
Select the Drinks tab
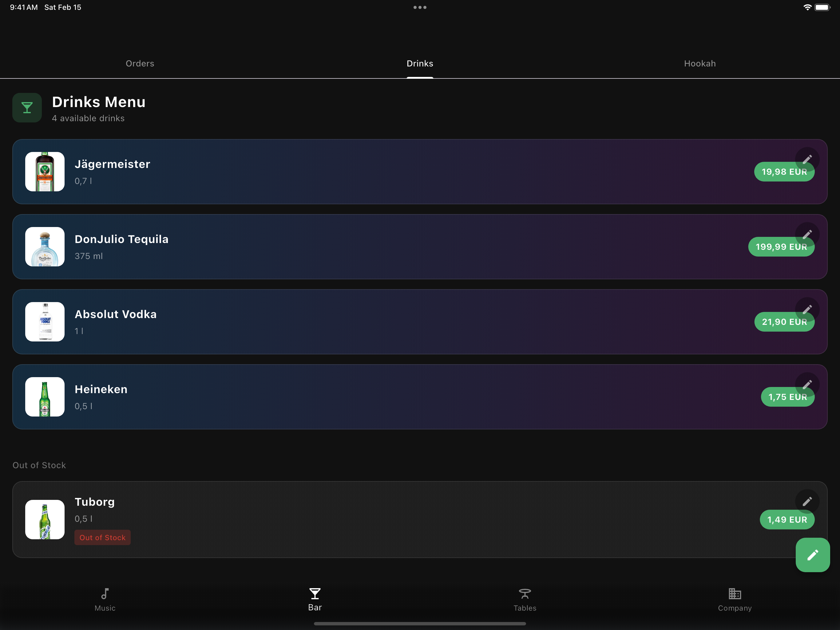coord(420,63)
